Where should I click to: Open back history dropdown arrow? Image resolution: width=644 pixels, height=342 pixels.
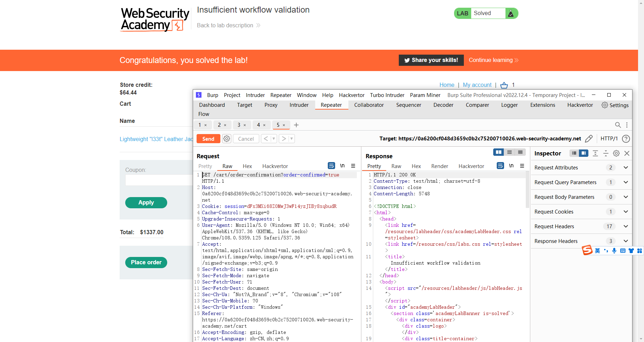(x=274, y=139)
